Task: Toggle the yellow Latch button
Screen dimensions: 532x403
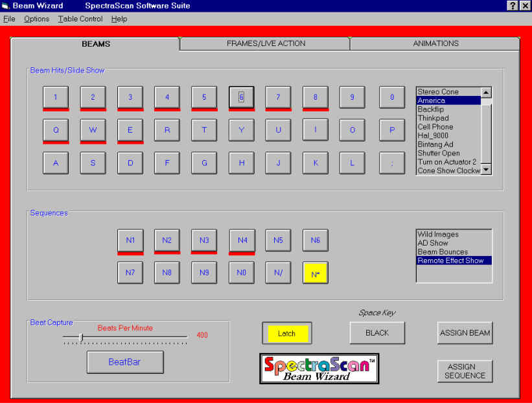Action: [287, 334]
